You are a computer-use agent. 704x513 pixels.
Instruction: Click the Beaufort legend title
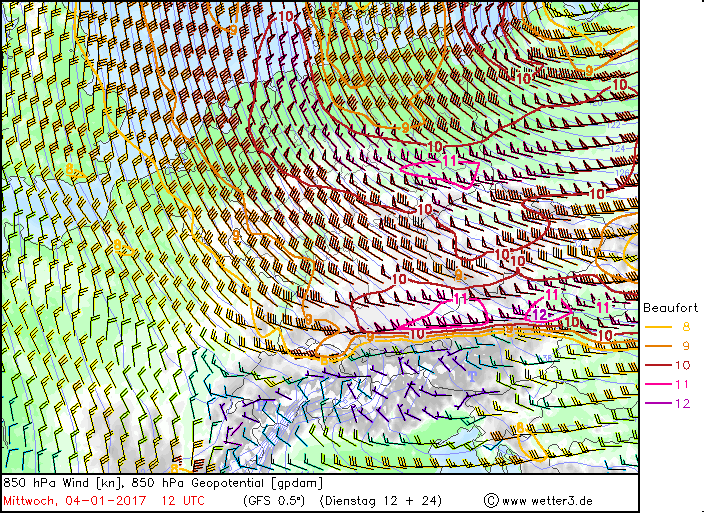[x=670, y=308]
